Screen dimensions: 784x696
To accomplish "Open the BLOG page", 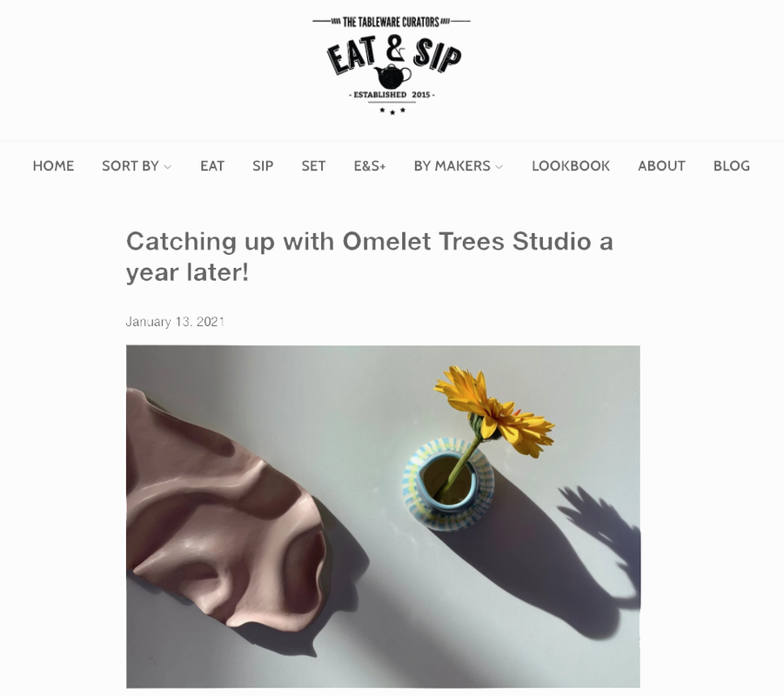I will pos(732,166).
